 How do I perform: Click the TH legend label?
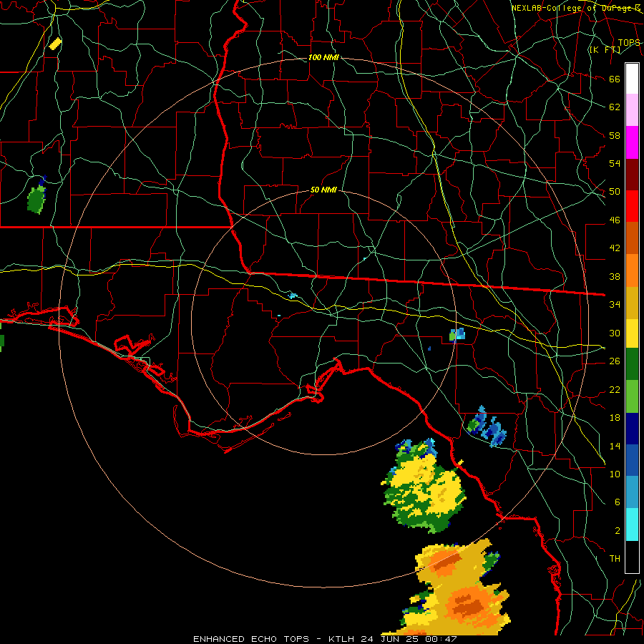tap(615, 559)
